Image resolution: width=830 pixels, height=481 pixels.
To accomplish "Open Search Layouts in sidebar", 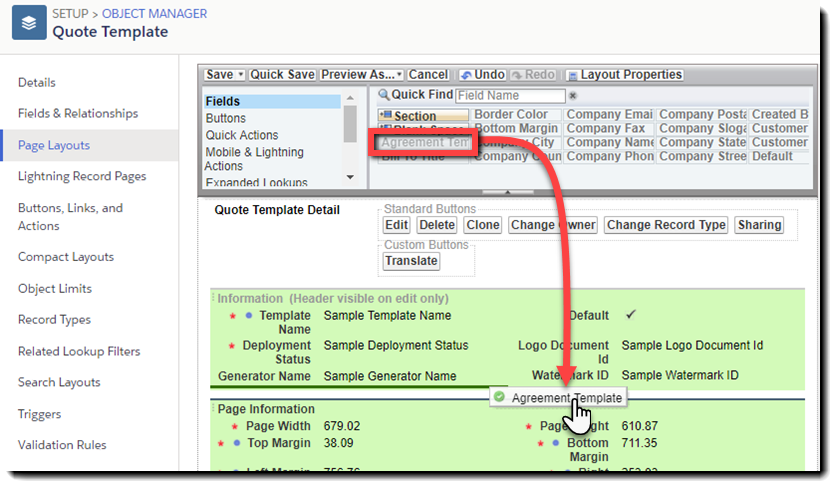I will [59, 382].
